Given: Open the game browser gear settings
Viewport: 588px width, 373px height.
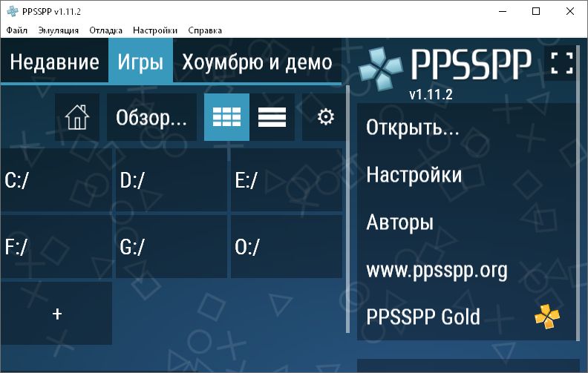Looking at the screenshot, I should point(325,117).
